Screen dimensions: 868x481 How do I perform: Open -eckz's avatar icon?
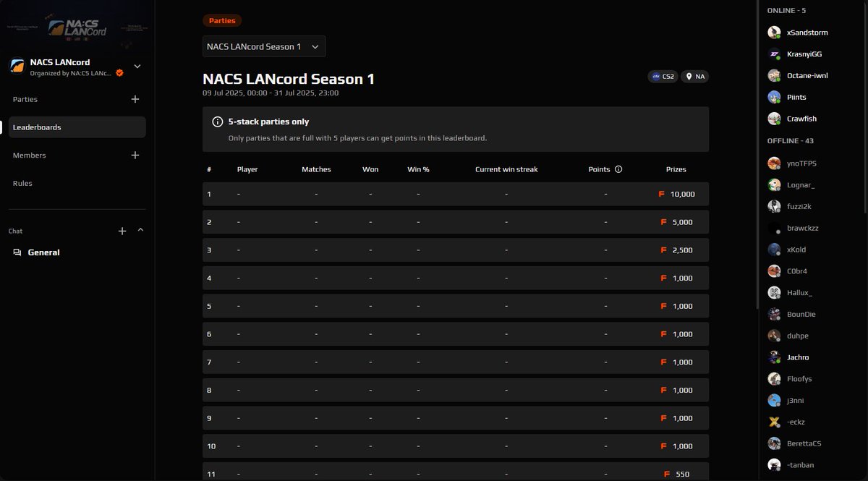pos(774,422)
